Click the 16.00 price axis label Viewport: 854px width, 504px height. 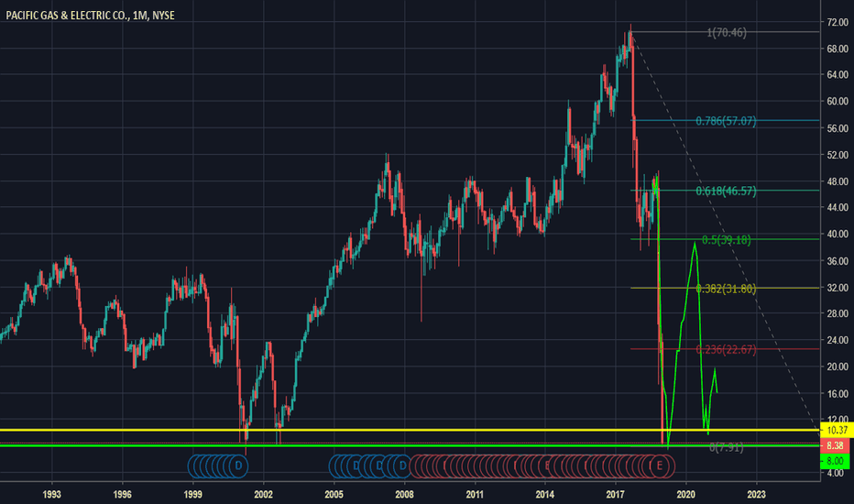tap(838, 394)
